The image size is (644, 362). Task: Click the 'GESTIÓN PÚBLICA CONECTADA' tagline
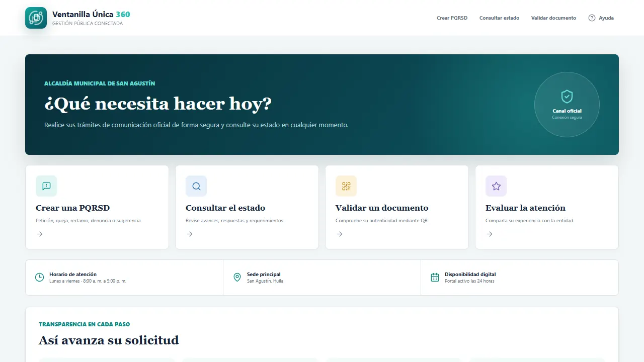coord(88,24)
